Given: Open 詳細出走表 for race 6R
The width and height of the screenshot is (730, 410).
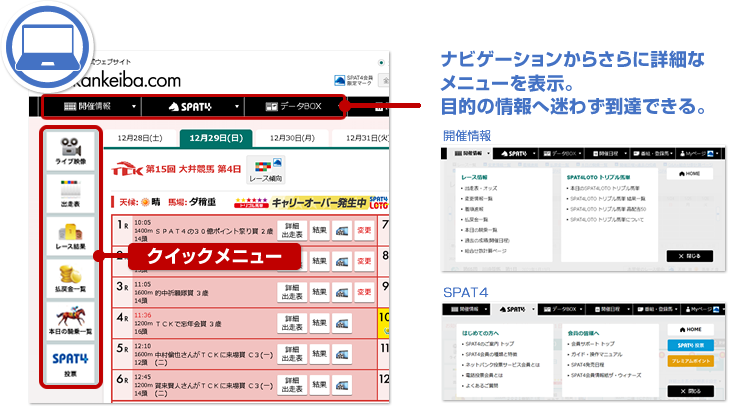Looking at the screenshot, I should click(x=292, y=385).
